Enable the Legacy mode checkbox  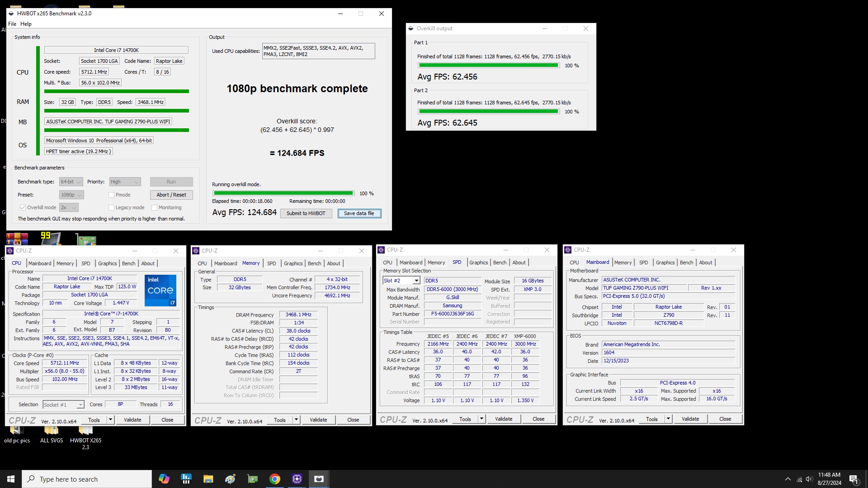[x=111, y=208]
